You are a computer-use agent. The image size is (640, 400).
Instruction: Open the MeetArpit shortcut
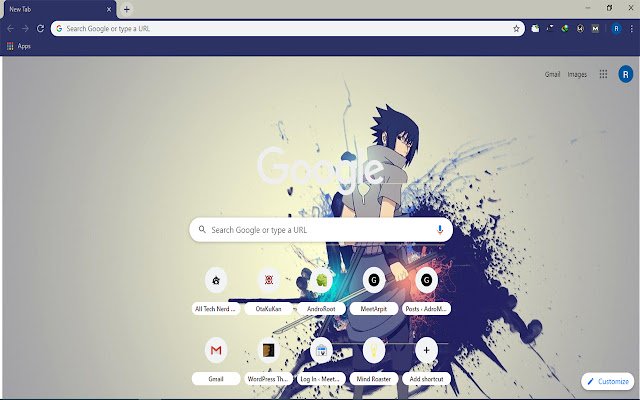pos(373,291)
